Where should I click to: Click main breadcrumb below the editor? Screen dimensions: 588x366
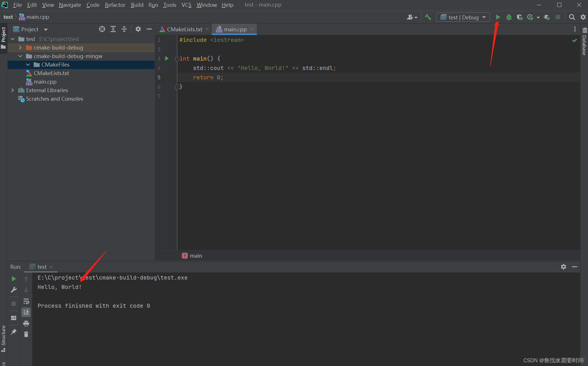pos(196,256)
